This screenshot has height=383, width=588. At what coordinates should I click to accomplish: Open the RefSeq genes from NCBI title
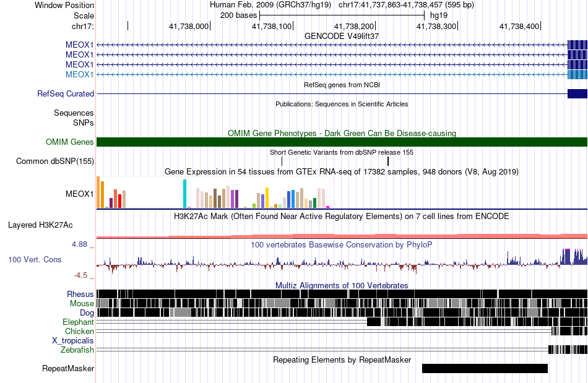click(x=342, y=85)
